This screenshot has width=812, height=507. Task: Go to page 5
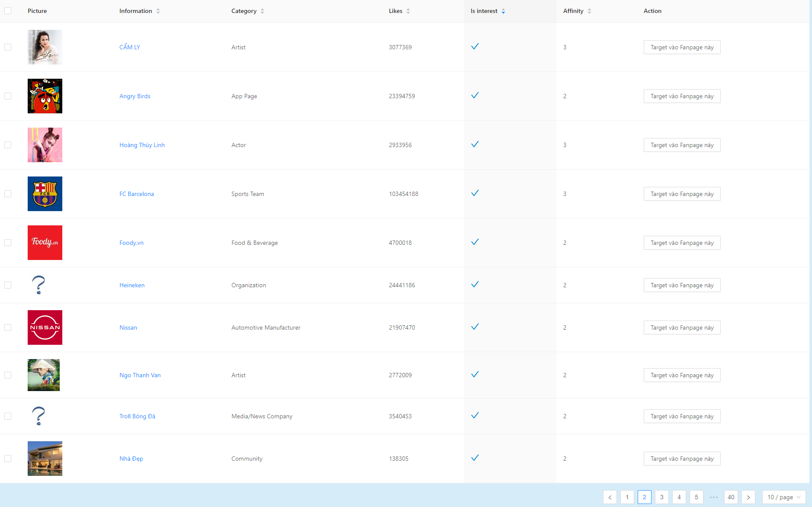(696, 497)
